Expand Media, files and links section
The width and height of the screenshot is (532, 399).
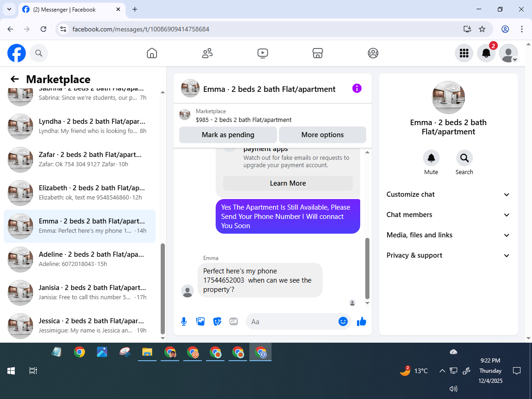448,235
